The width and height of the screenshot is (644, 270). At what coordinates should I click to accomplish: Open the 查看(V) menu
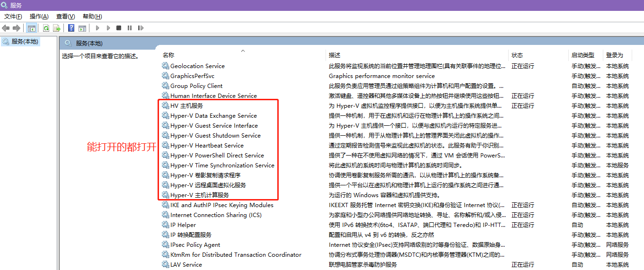coord(65,17)
